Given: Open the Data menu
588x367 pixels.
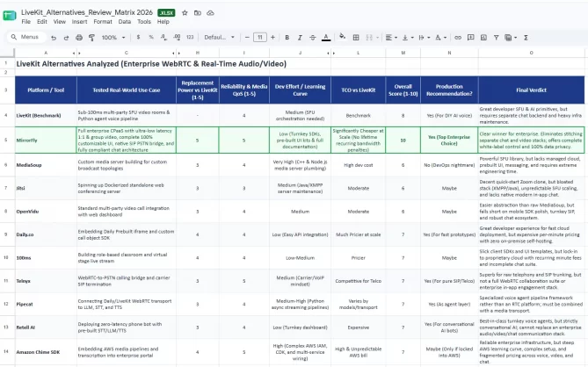Looking at the screenshot, I should point(125,22).
